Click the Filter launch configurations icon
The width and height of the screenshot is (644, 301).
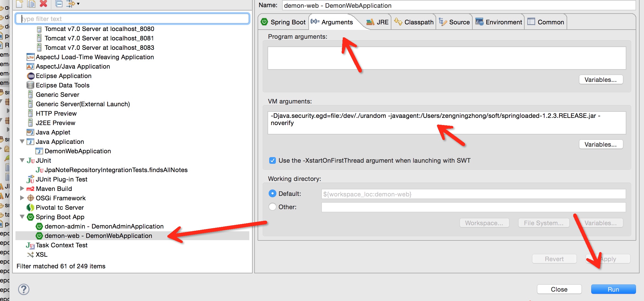click(71, 3)
